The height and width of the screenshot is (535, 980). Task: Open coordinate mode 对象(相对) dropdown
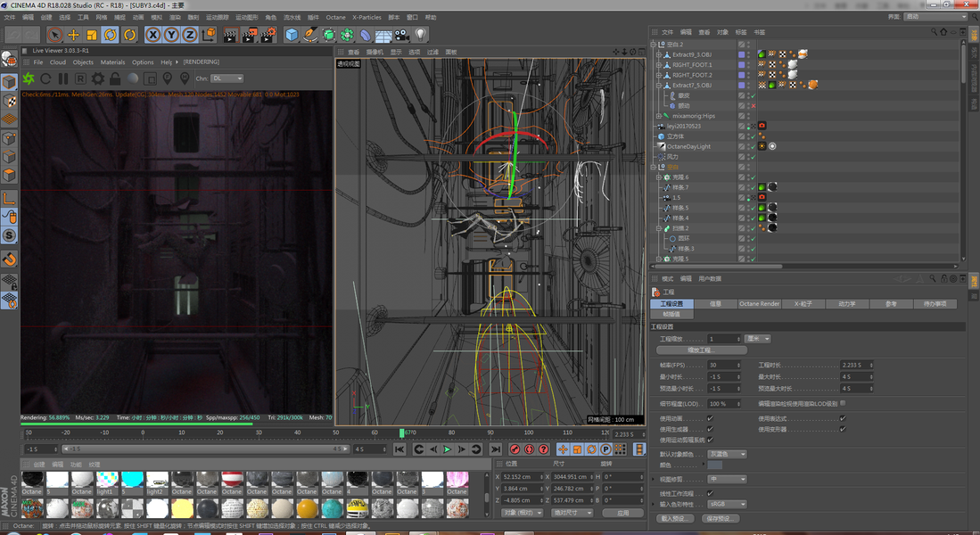click(522, 513)
